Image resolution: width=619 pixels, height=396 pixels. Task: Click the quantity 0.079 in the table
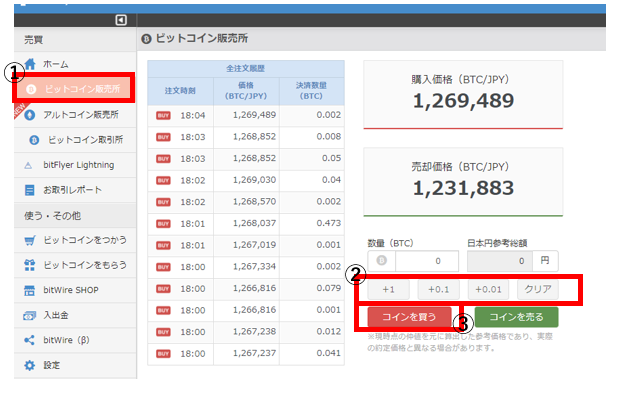(328, 288)
